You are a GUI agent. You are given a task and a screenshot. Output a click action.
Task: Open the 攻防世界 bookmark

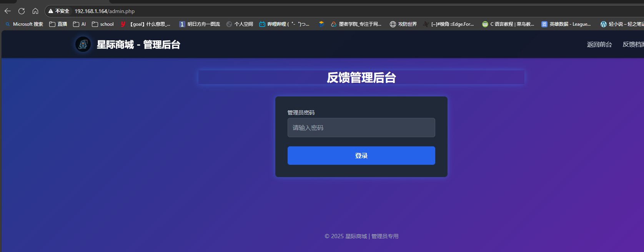tap(403, 24)
